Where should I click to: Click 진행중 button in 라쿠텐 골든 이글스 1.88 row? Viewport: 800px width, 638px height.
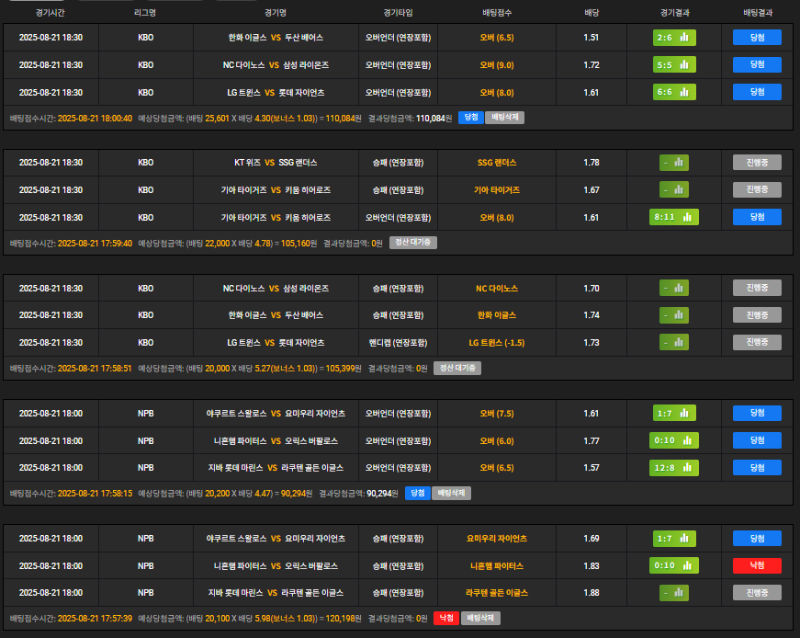[757, 593]
